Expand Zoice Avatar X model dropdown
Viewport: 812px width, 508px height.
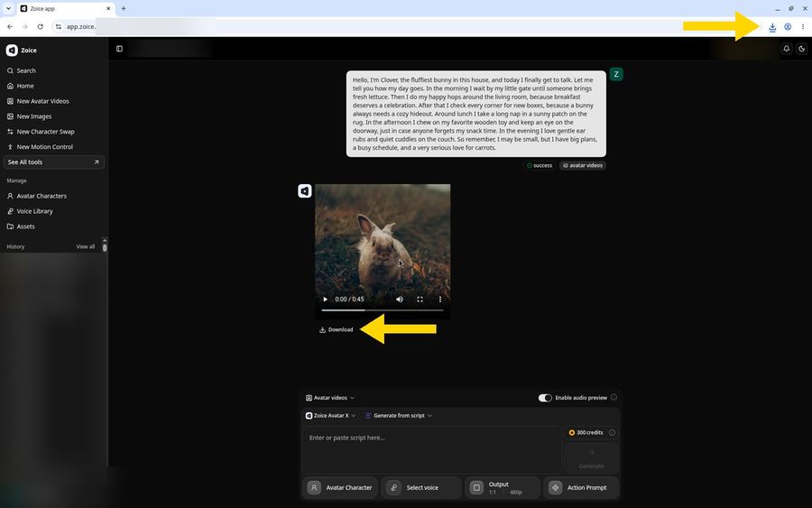pos(330,416)
